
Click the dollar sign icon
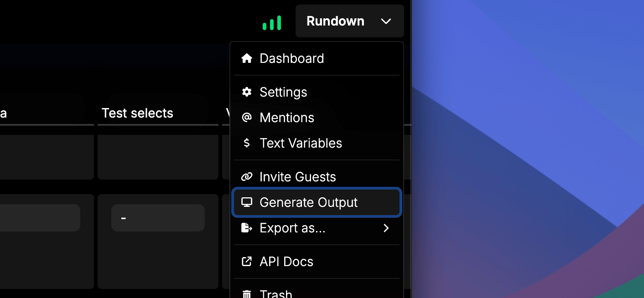[247, 143]
